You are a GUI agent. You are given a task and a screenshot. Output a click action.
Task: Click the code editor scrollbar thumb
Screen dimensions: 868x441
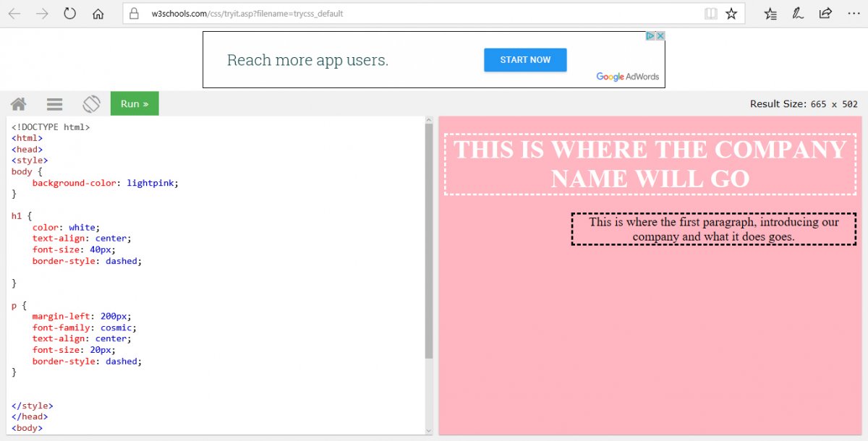pyautogui.click(x=429, y=239)
